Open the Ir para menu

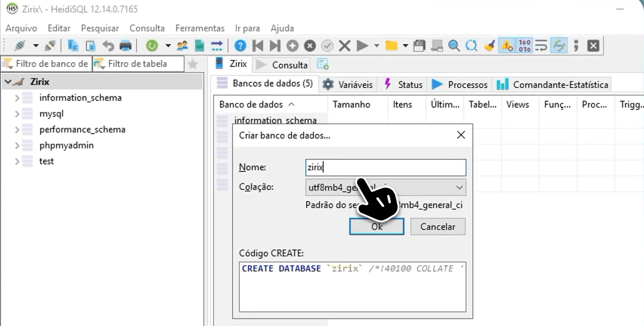coord(247,28)
